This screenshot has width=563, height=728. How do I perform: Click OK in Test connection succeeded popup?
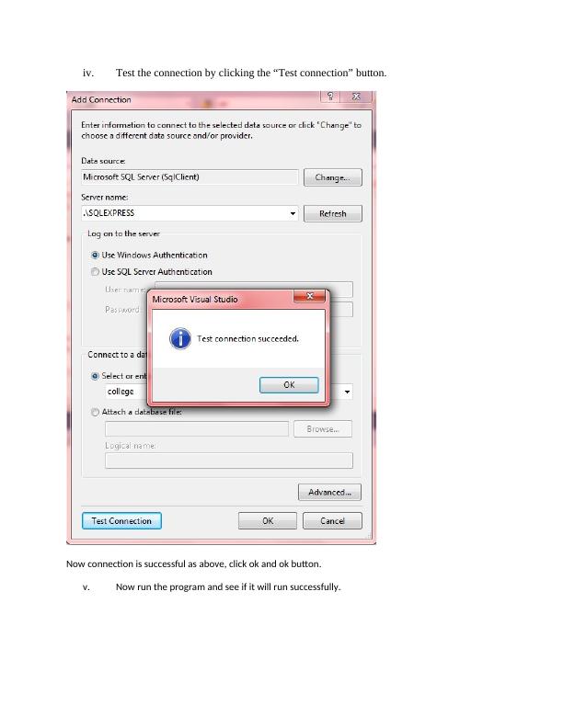[x=289, y=385]
